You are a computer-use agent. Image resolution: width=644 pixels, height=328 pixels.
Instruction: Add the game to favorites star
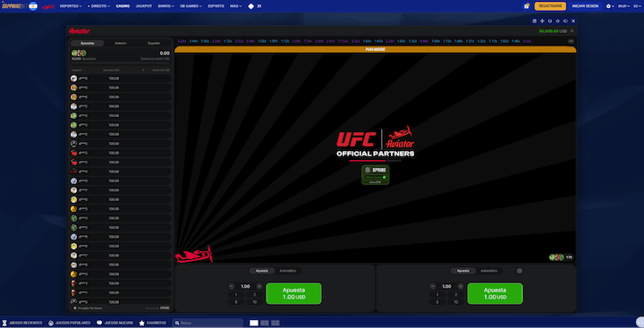click(558, 21)
